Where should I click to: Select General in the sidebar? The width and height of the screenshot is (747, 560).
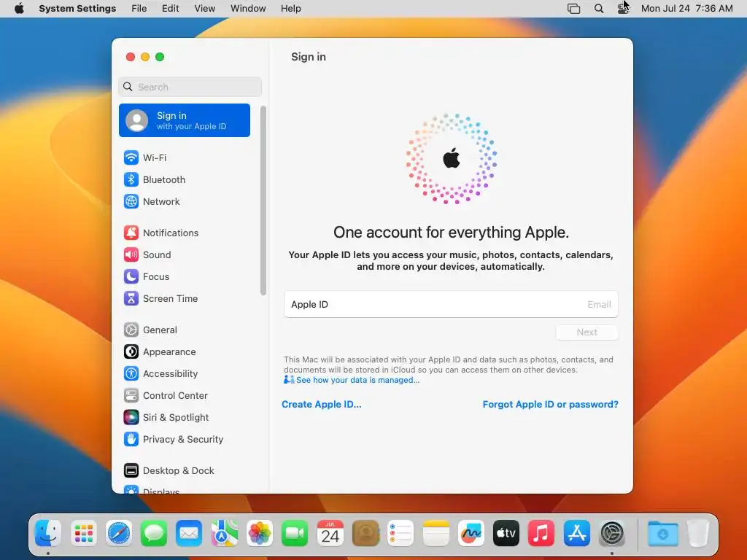pos(184,330)
